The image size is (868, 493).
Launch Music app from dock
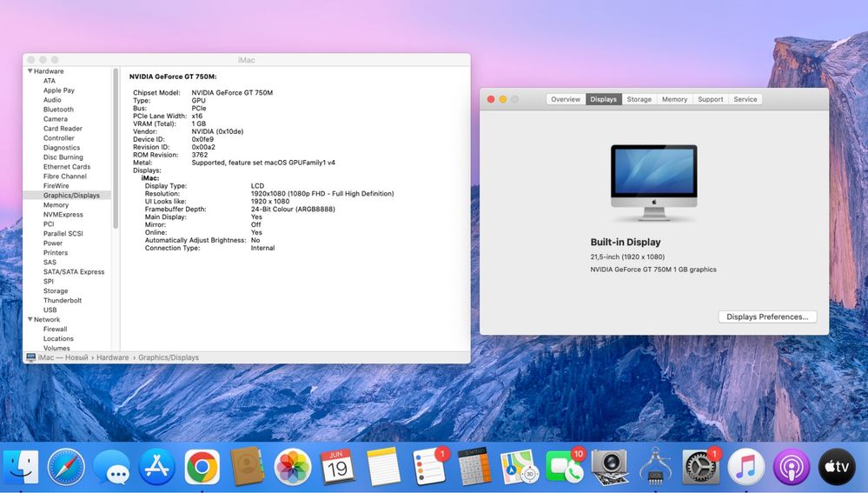click(x=745, y=467)
